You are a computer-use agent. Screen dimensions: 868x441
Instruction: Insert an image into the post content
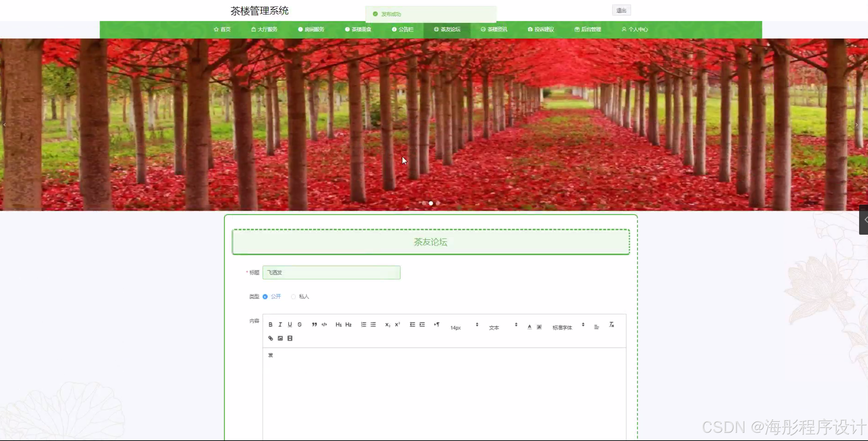pyautogui.click(x=280, y=338)
